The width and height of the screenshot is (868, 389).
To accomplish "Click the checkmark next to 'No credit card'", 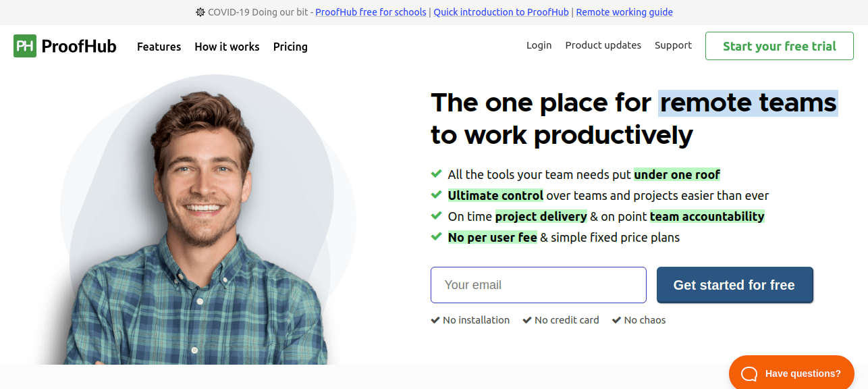I will pyautogui.click(x=527, y=320).
